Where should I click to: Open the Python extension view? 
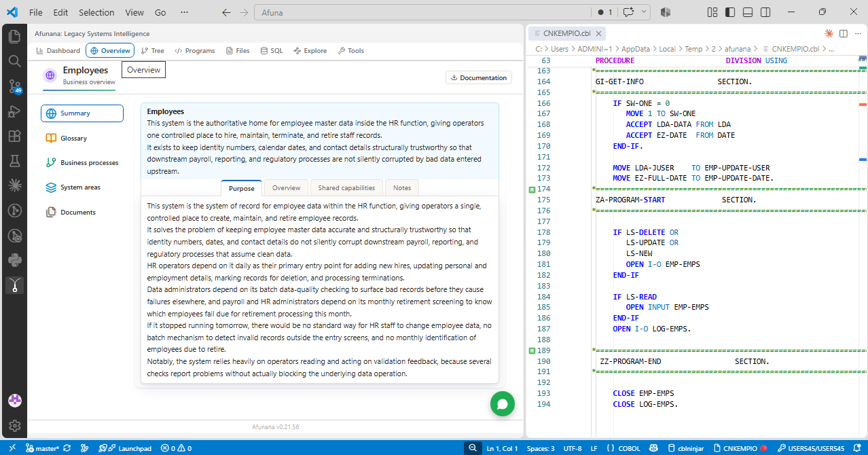click(14, 260)
